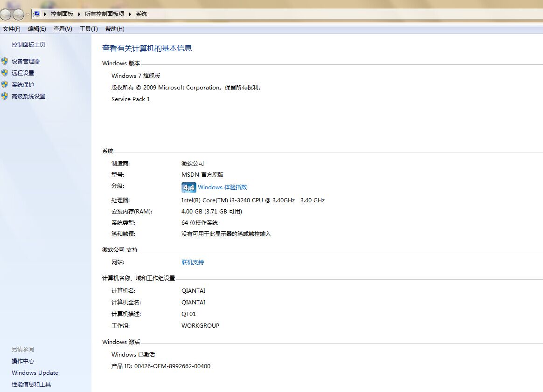Click the workgroup value WORKGROUP

tap(200, 325)
